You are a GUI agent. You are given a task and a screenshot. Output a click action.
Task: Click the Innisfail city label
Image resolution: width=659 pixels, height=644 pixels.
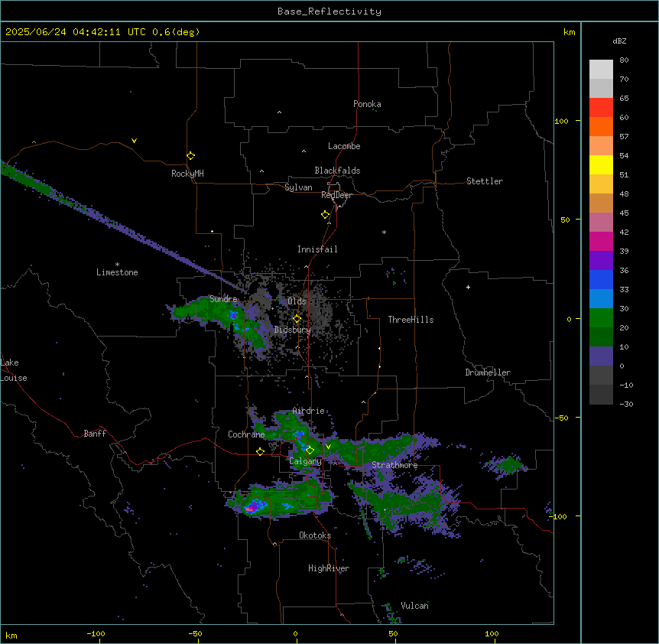click(x=317, y=249)
